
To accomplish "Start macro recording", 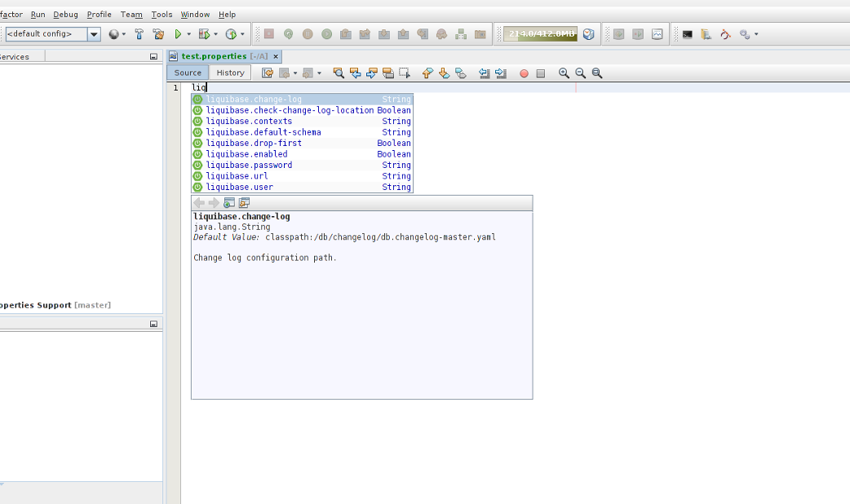I will click(523, 73).
